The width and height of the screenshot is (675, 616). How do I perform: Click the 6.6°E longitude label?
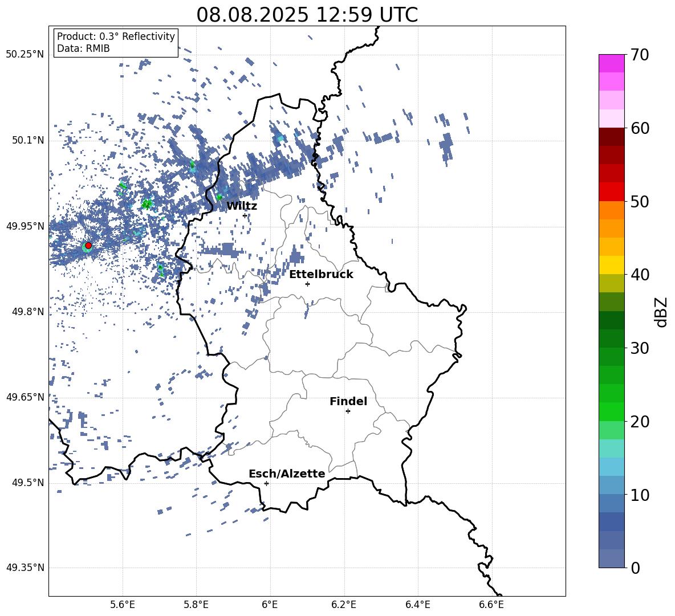(x=491, y=605)
